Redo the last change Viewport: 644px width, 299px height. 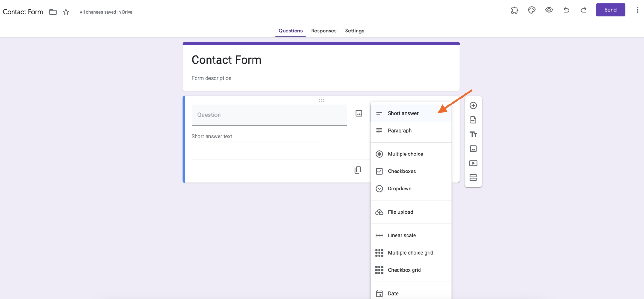tap(583, 10)
